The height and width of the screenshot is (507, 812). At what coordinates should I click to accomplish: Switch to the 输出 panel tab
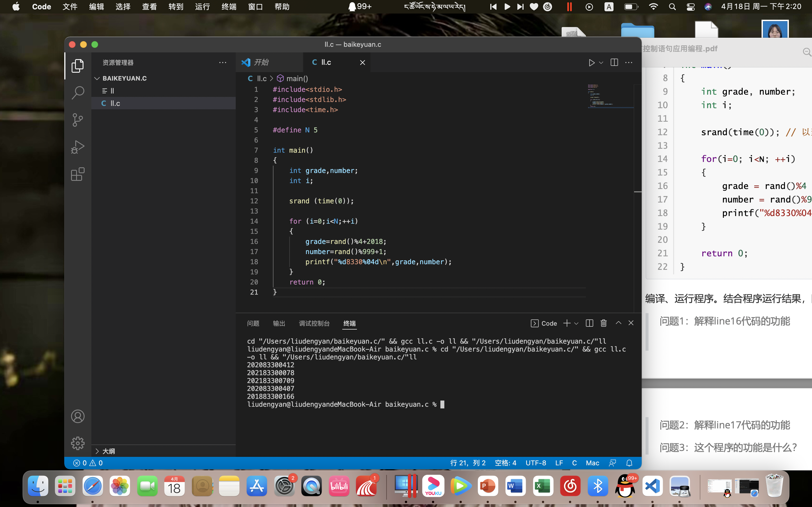pos(279,323)
